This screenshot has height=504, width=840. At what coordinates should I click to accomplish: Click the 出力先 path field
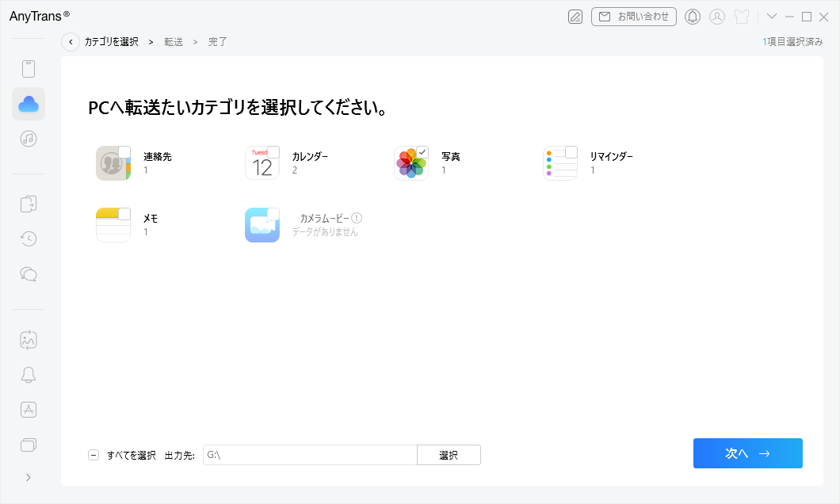(x=310, y=455)
